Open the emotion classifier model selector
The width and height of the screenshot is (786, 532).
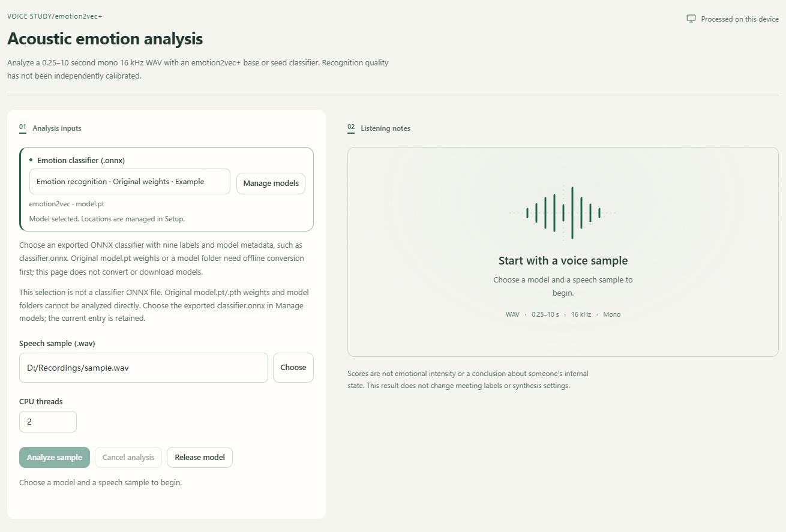tap(130, 182)
